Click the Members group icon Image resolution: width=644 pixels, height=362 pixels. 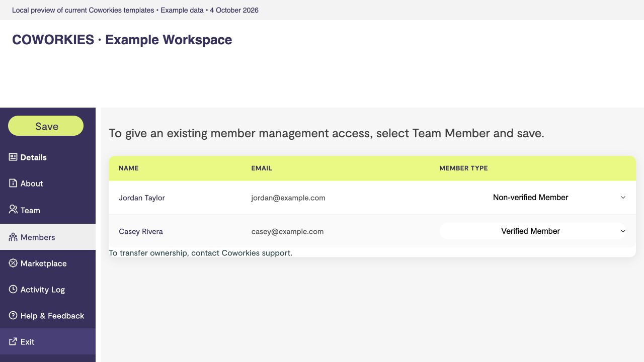pyautogui.click(x=13, y=237)
